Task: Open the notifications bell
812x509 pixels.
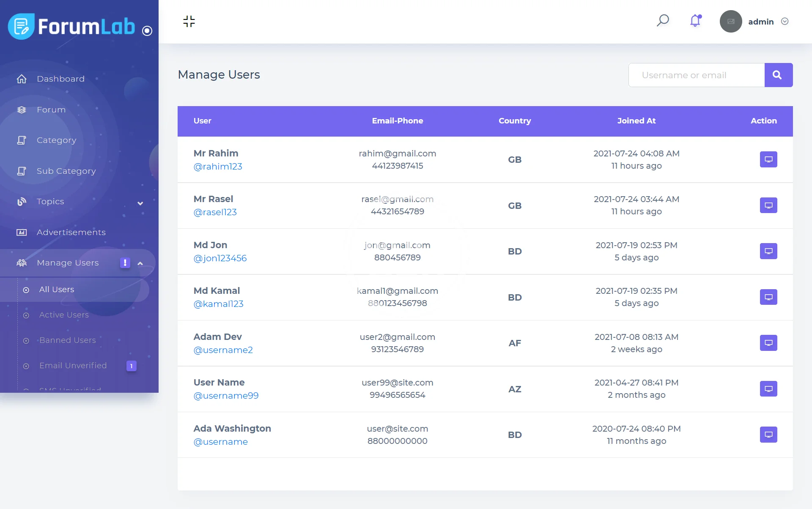Action: (x=695, y=21)
